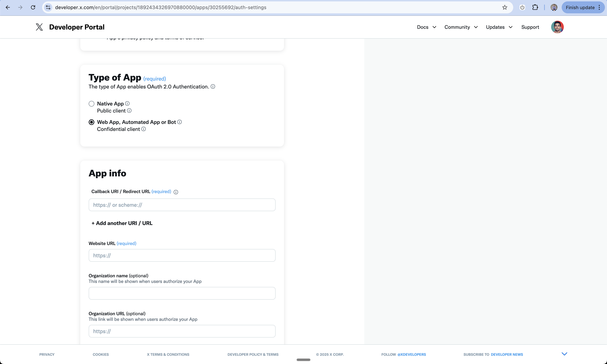Screen dimensions: 607x364
Task: Click info icon beside Callback URI label
Action: [x=176, y=192]
